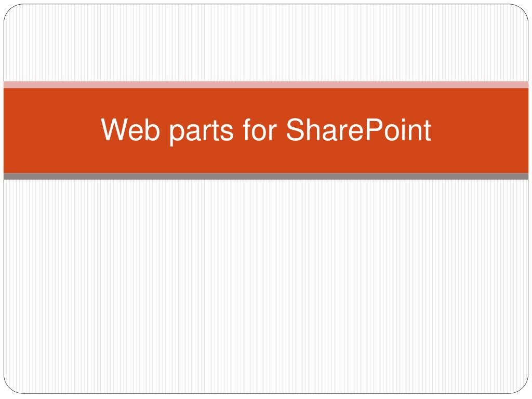Select the word "parts" in the title
This screenshot has width=532, height=399.
click(202, 132)
